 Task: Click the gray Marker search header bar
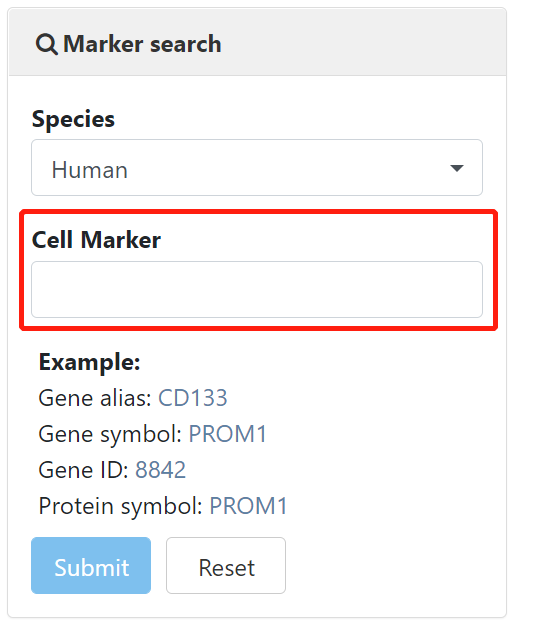[257, 42]
